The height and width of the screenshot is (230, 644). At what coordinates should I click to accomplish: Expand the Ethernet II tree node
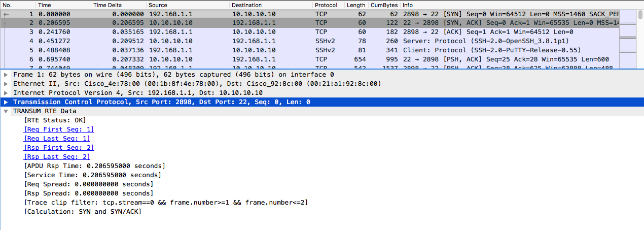click(6, 84)
